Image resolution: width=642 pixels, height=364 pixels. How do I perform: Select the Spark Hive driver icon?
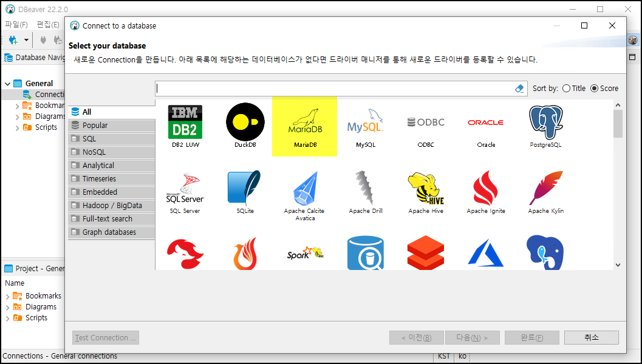coord(305,253)
